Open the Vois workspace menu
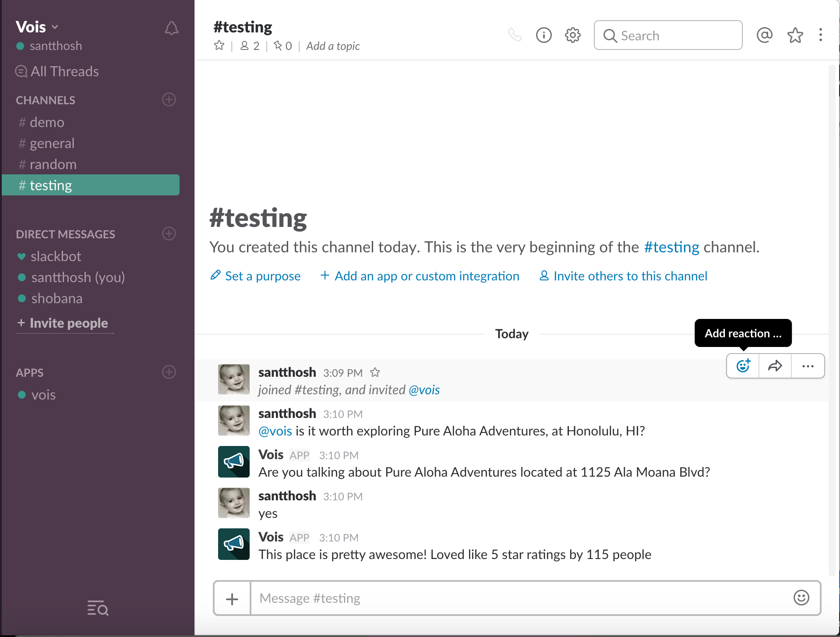840x637 pixels. coord(37,27)
